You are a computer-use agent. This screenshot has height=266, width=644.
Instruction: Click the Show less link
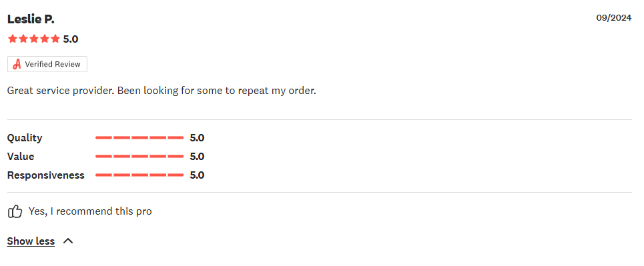pos(31,241)
